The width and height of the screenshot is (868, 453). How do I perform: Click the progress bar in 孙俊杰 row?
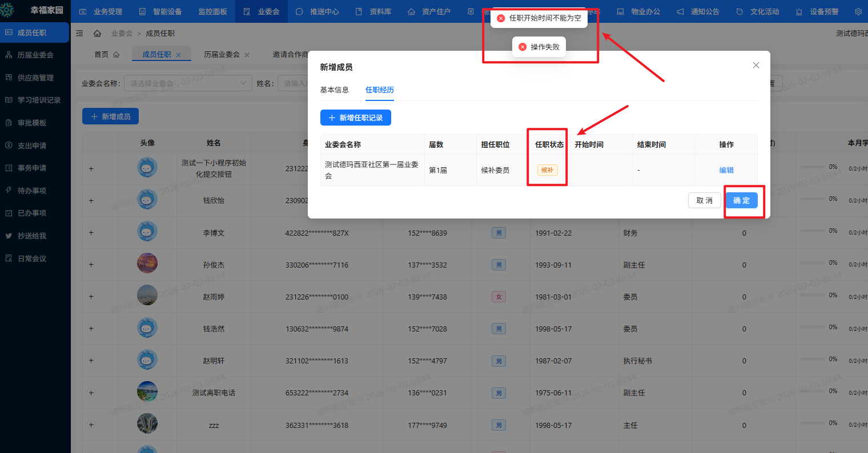(813, 263)
